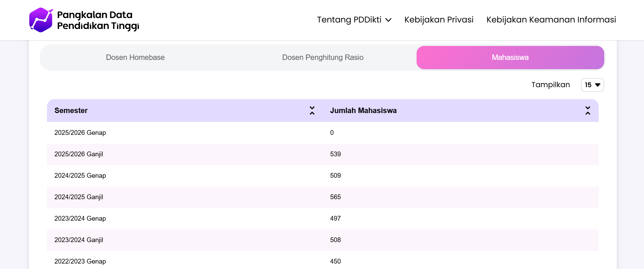644x269 pixels.
Task: Click the 2023/2024 Ganjil semester cell
Action: (79, 240)
